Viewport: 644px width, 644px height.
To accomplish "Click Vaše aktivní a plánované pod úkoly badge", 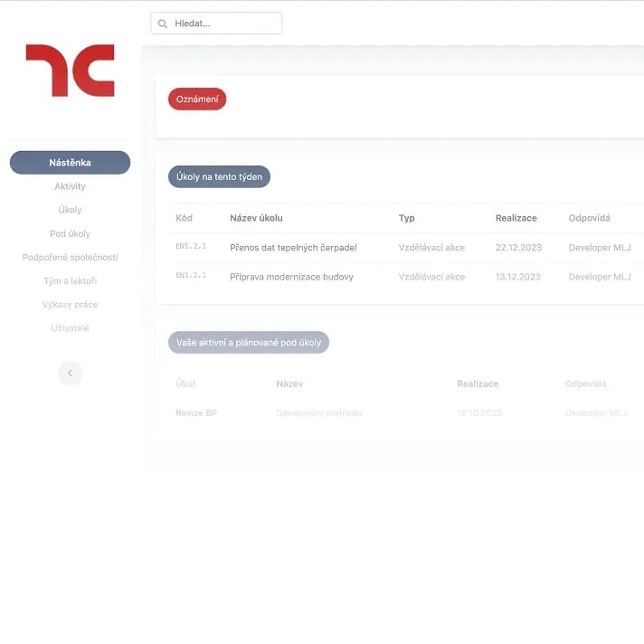I will 249,343.
